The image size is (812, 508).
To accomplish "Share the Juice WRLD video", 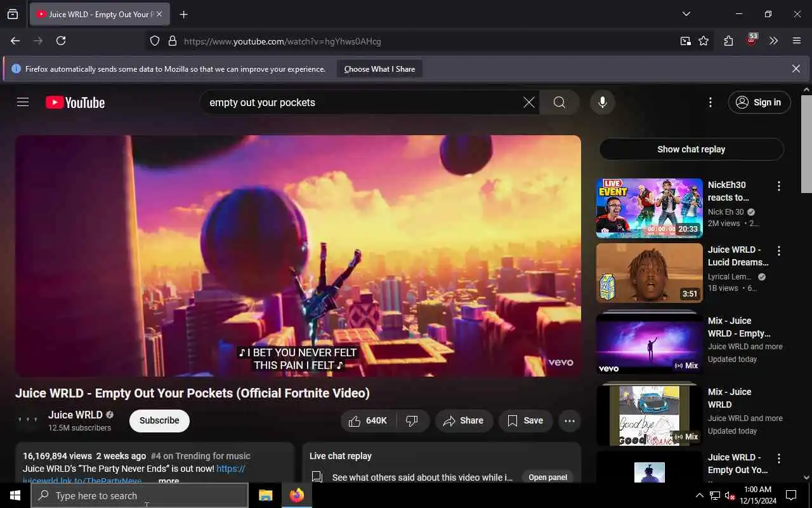I will coord(464,420).
